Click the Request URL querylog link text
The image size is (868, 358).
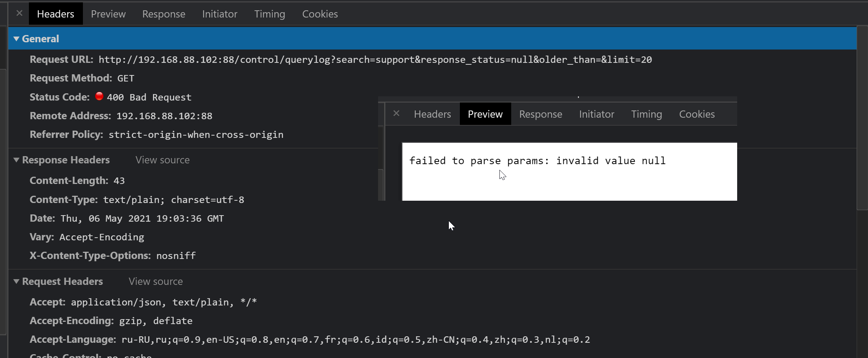point(375,59)
